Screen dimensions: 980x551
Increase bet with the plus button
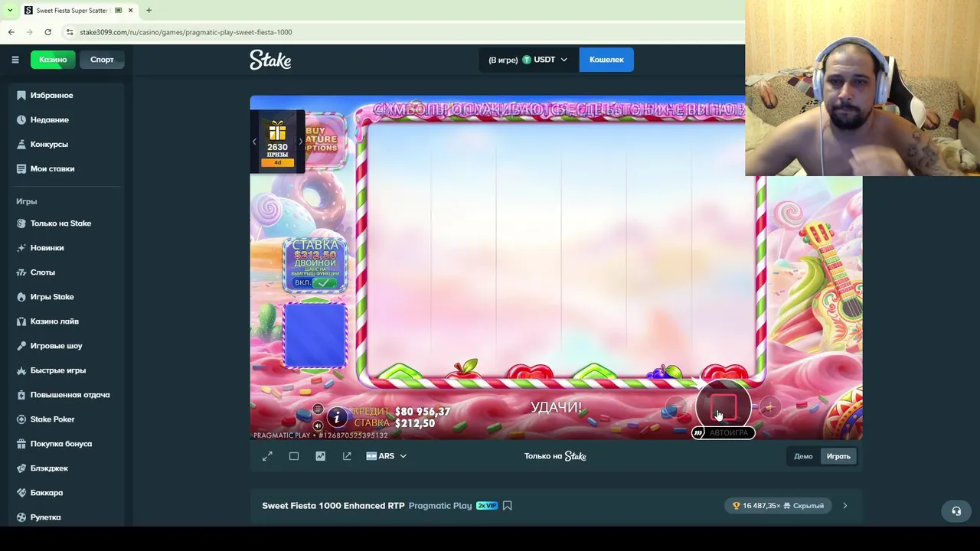[x=770, y=408]
